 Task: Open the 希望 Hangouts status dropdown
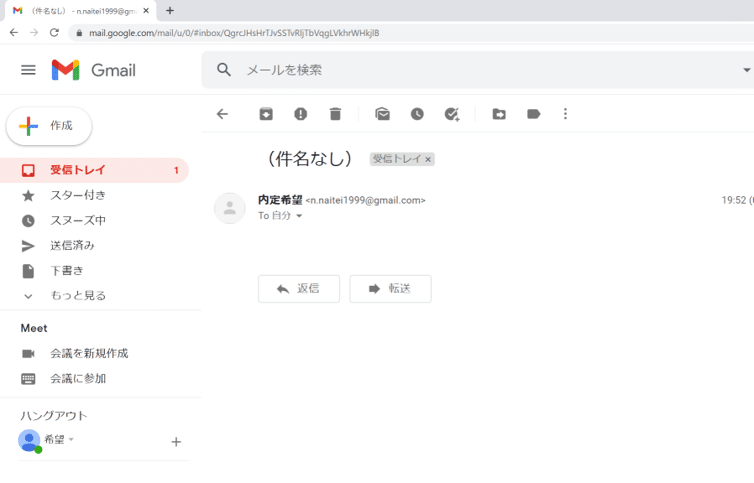(71, 439)
